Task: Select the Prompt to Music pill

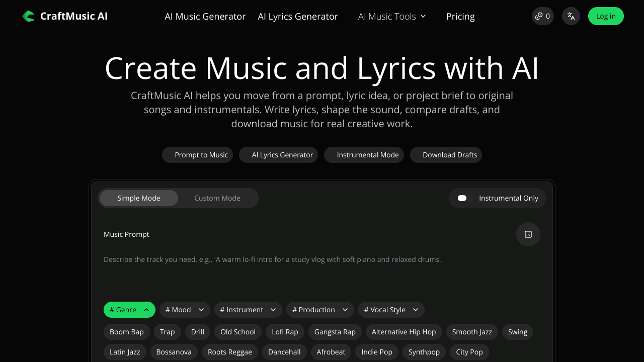Action: pos(197,155)
